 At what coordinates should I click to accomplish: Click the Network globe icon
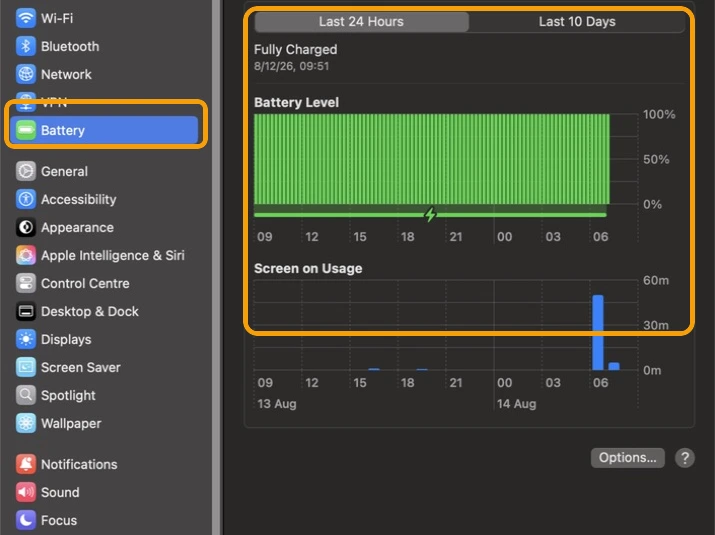point(26,74)
